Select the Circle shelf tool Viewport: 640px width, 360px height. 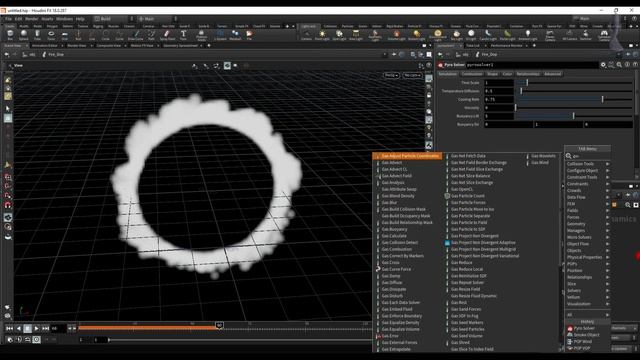[x=106, y=35]
